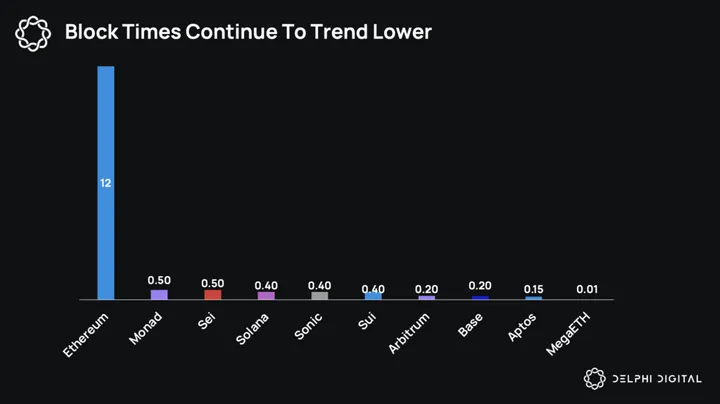Click the chart title 'Block Times Continue To Trend Lower'

point(248,32)
